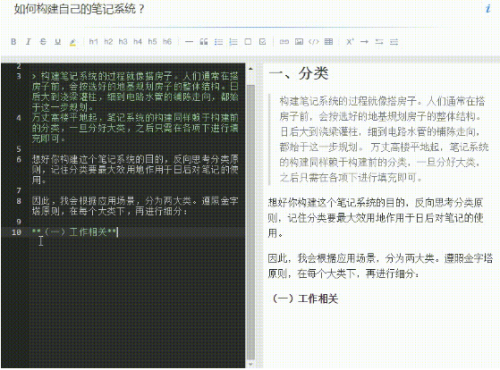Insert h4 heading
500x370 pixels.
pos(138,42)
